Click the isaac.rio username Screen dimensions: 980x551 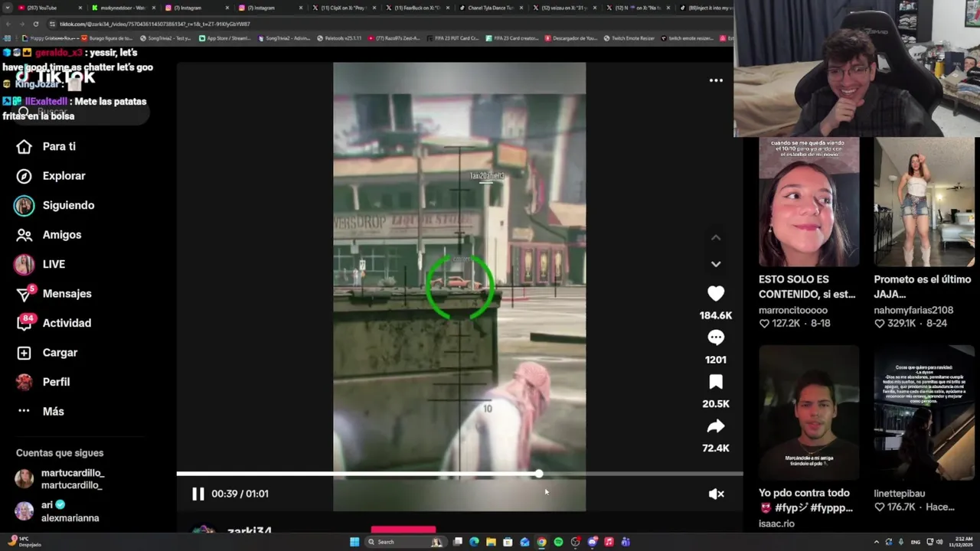776,523
